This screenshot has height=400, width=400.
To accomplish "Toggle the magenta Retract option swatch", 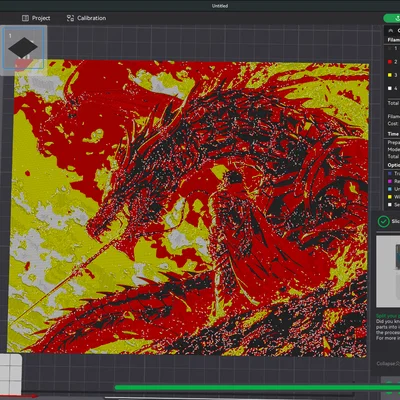I will (390, 181).
